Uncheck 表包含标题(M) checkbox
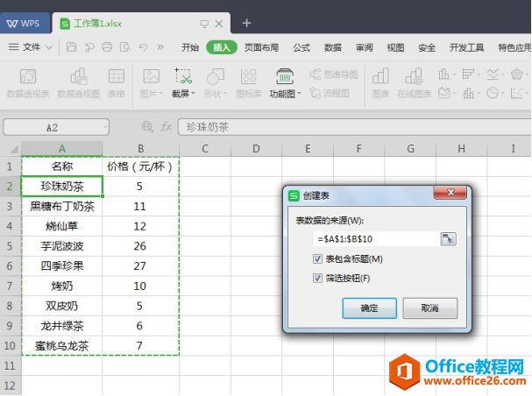 [317, 259]
